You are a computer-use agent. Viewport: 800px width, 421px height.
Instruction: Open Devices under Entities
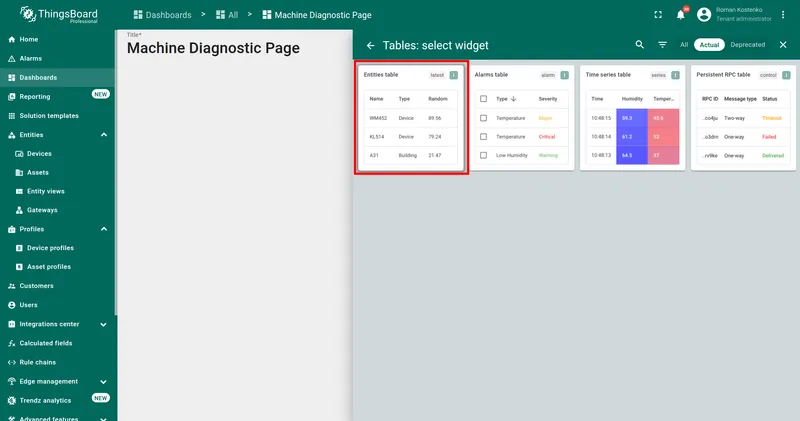(57, 154)
